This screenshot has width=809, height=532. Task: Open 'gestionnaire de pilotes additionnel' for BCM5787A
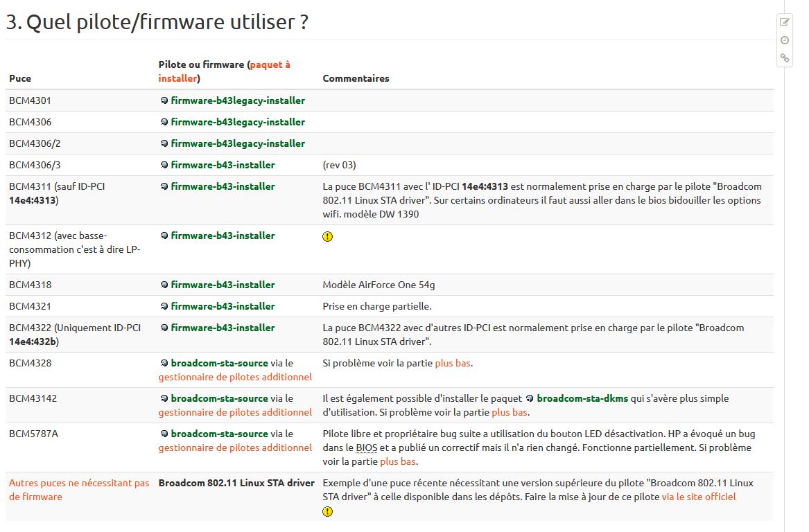click(235, 447)
